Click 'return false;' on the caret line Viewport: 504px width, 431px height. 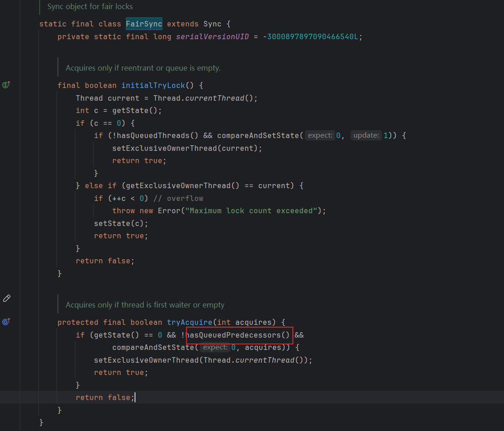point(105,398)
